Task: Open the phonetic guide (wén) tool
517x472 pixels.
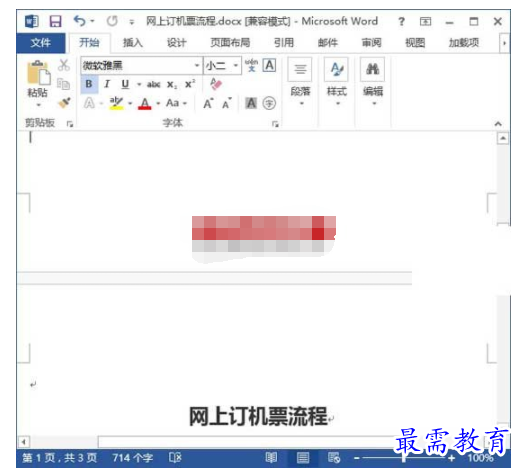Action: tap(251, 65)
